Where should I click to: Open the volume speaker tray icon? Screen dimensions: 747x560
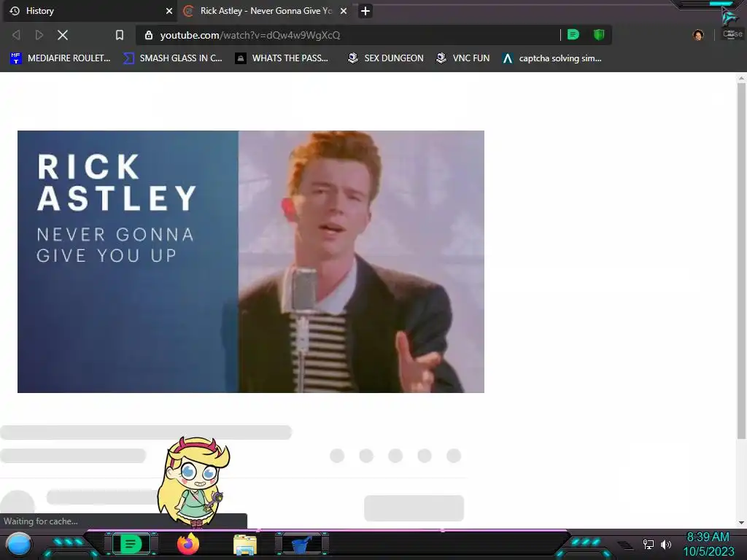click(x=665, y=544)
